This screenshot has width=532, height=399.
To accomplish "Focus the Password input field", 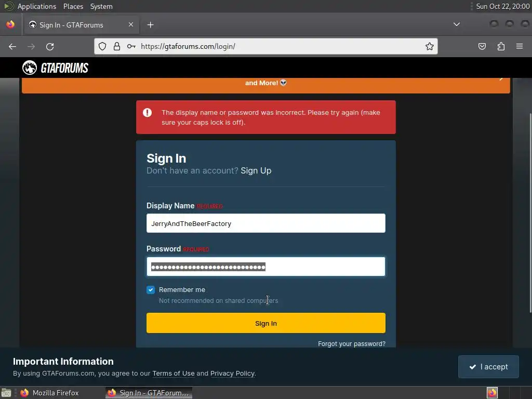I will 265,267.
